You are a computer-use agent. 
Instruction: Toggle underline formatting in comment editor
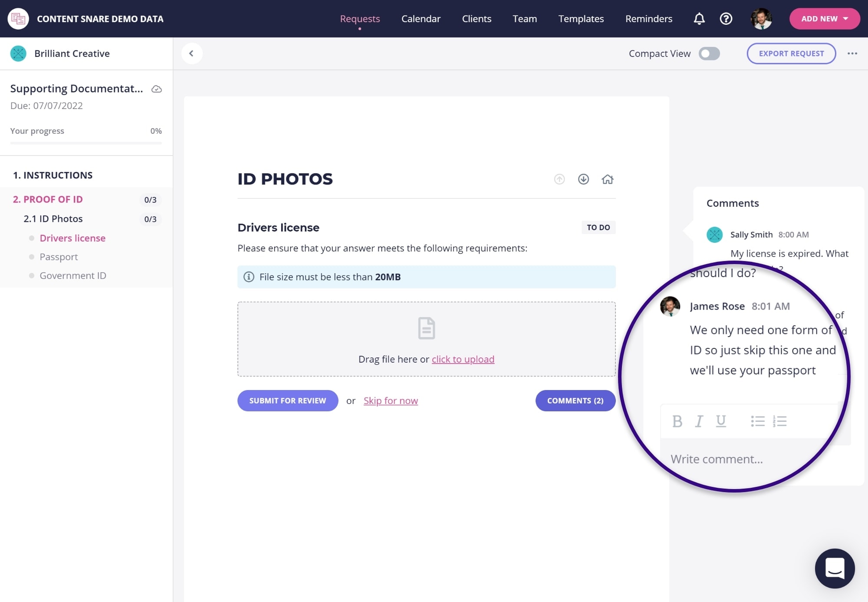721,421
